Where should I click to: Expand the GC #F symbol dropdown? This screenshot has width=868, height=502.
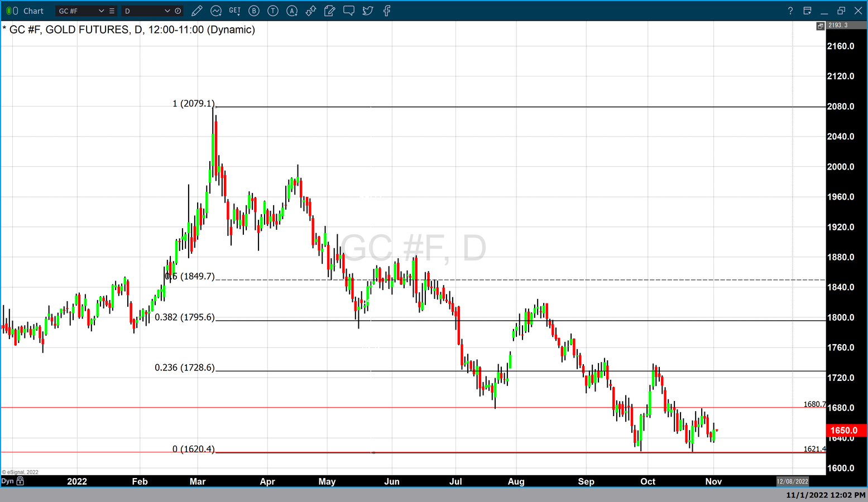(101, 11)
